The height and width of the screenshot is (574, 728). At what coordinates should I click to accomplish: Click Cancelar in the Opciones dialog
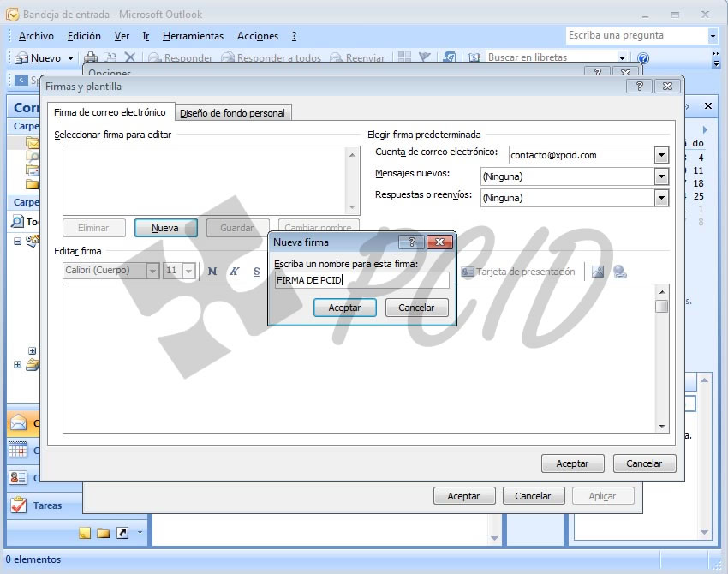point(534,496)
